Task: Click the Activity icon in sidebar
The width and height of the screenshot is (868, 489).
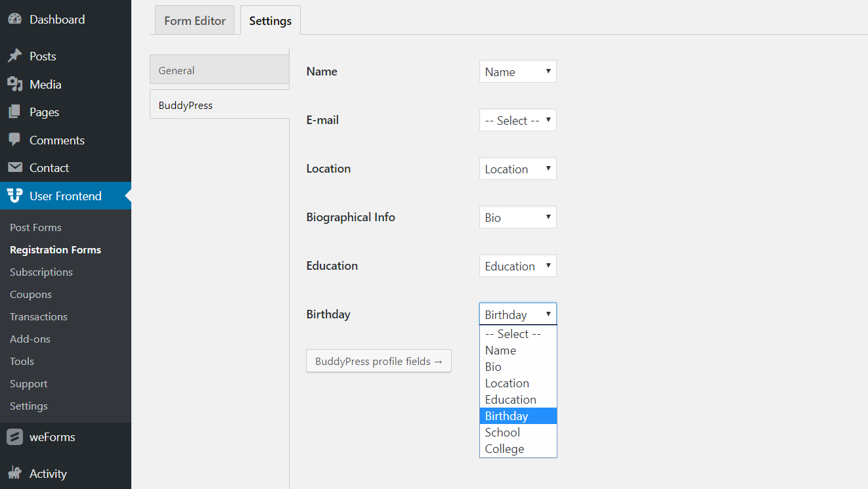Action: (x=14, y=473)
